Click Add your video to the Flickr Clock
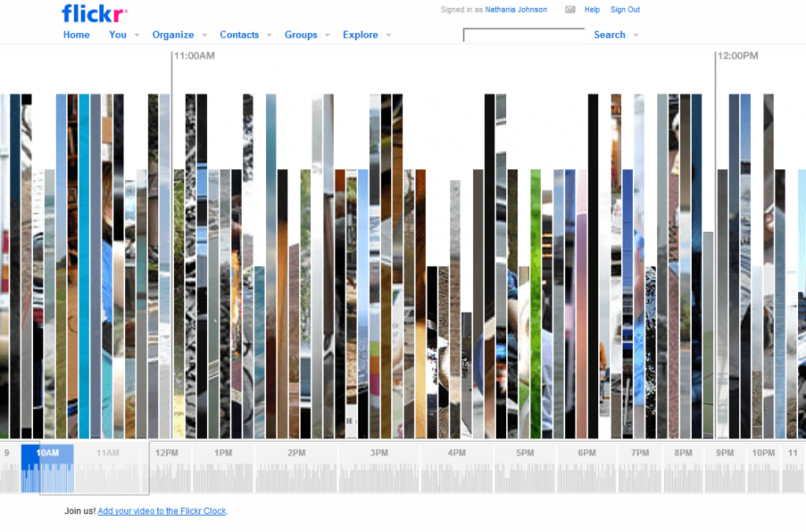 click(161, 511)
